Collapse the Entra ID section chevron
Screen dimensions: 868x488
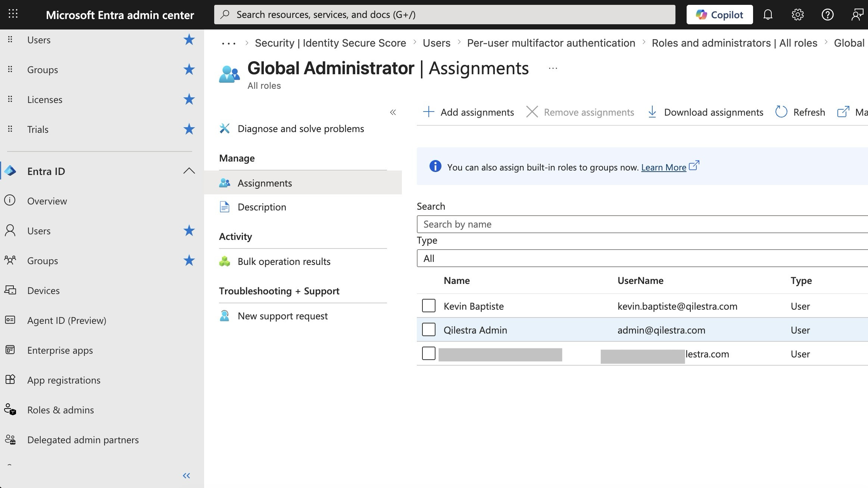(189, 171)
